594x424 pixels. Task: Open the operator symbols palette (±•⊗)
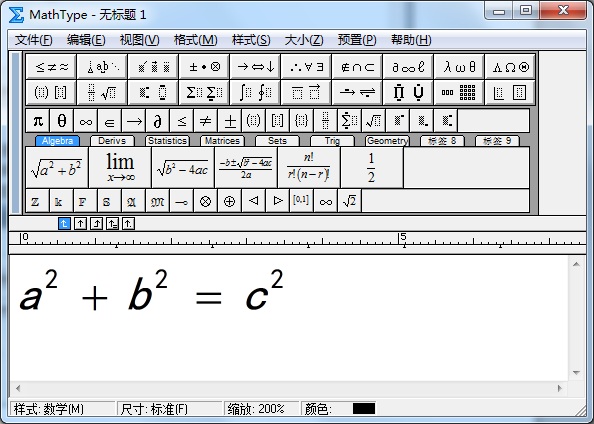point(204,67)
